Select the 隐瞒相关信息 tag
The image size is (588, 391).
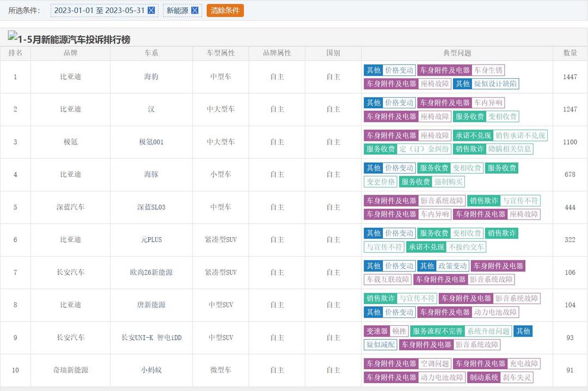pyautogui.click(x=510, y=148)
